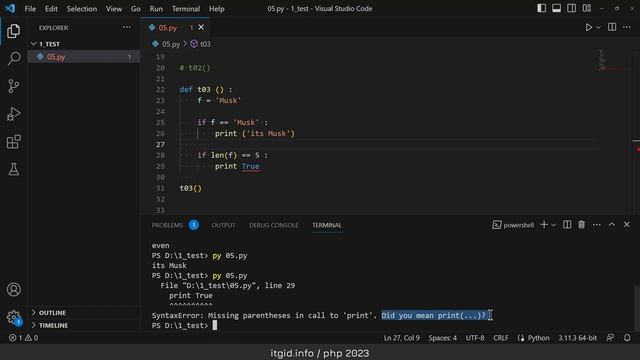Image resolution: width=640 pixels, height=360 pixels.
Task: Open the launch profile dropdown arrow
Action: point(553,225)
